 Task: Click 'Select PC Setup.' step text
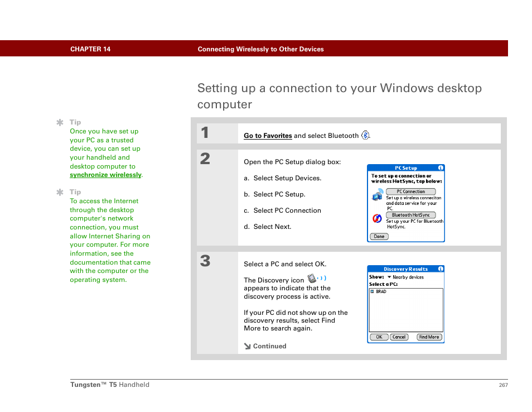coord(279,194)
